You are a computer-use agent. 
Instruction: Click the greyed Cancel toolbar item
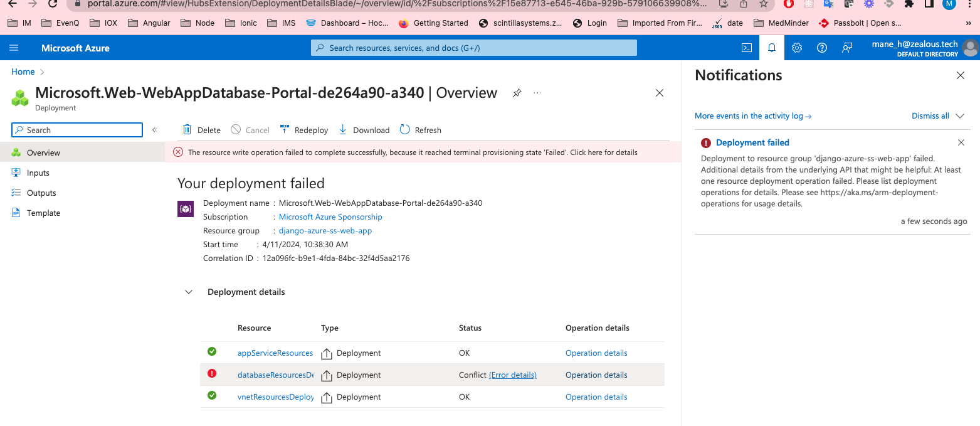250,130
